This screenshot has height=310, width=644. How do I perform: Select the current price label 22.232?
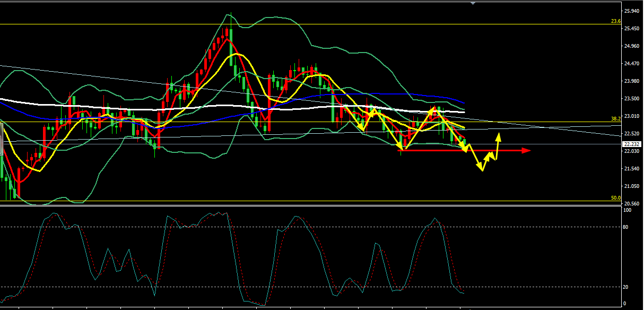pos(631,144)
